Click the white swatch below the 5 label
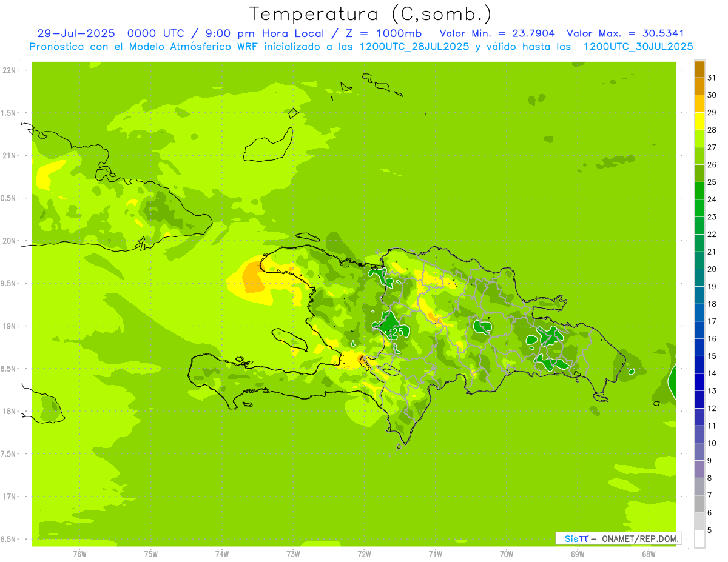728x562 pixels. coord(699,539)
